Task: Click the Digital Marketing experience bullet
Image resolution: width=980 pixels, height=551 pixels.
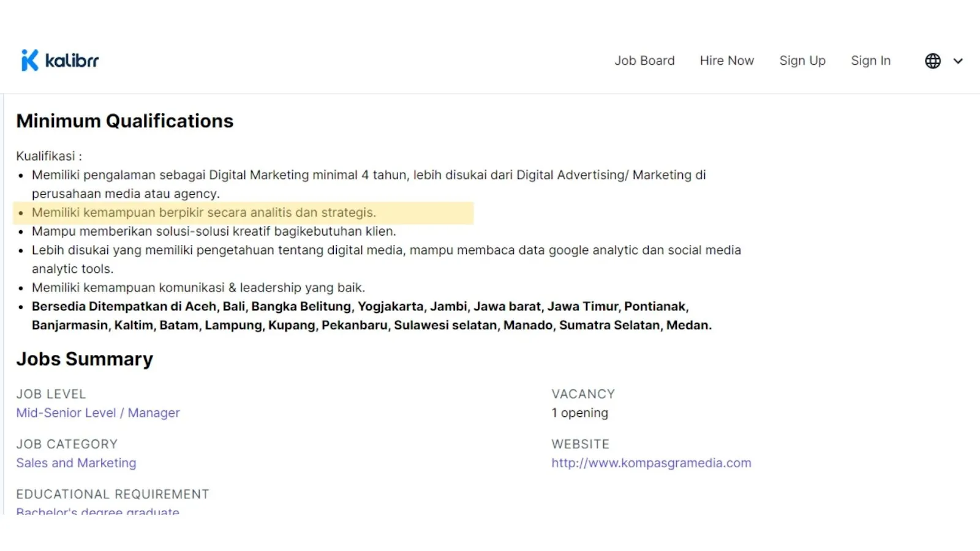Action: coord(367,175)
